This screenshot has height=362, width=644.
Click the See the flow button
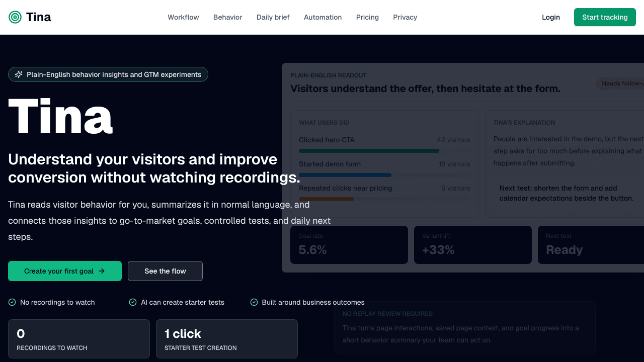(165, 271)
